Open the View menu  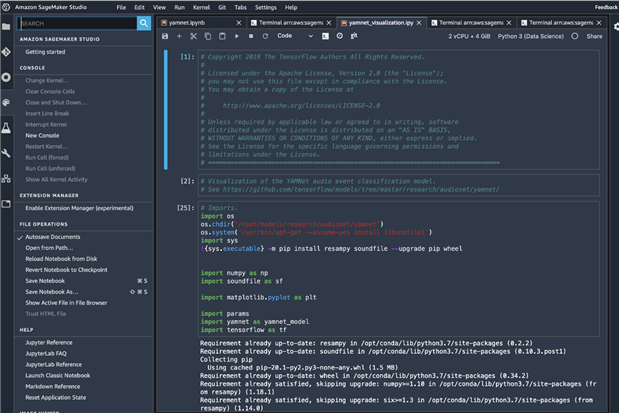point(159,7)
